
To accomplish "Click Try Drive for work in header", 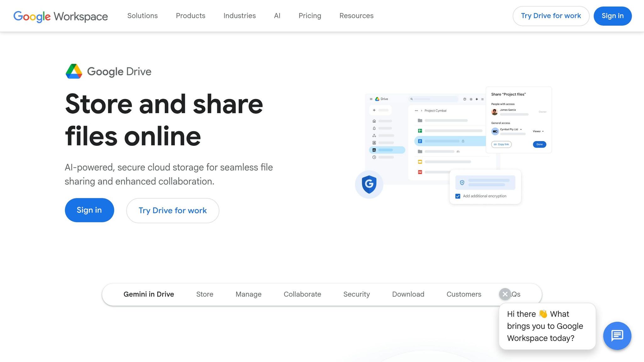I will pos(551,16).
